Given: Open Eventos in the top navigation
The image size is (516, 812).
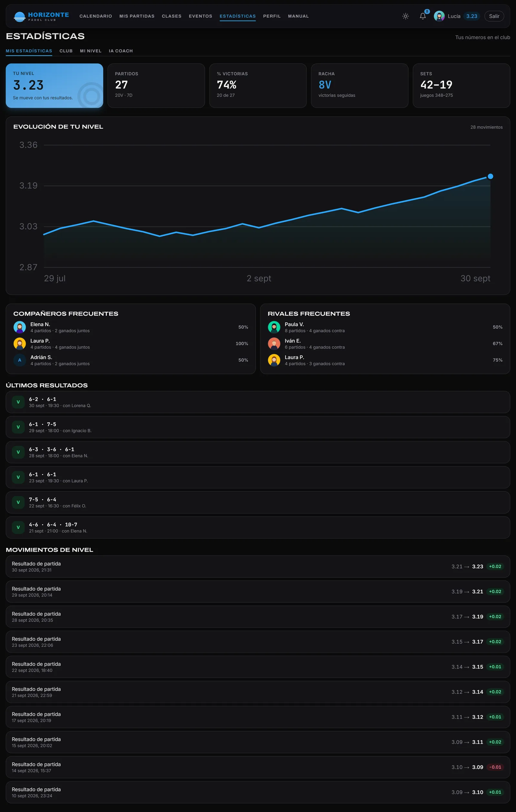Looking at the screenshot, I should (200, 16).
